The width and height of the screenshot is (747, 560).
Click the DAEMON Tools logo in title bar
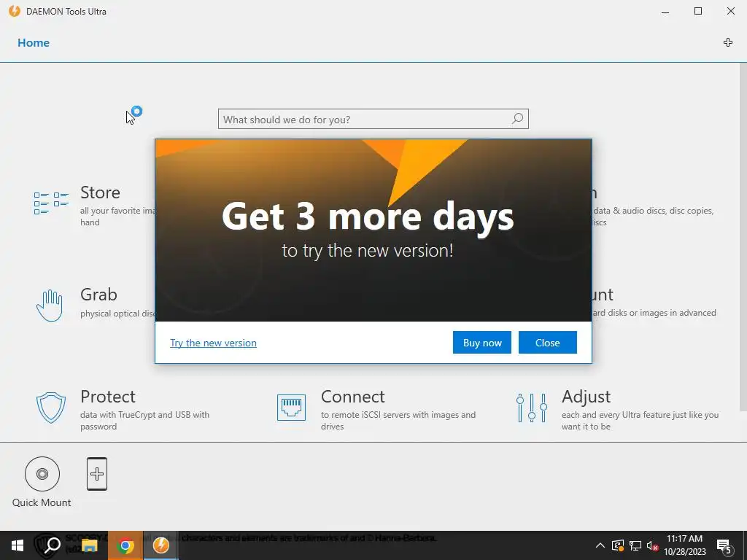click(15, 11)
